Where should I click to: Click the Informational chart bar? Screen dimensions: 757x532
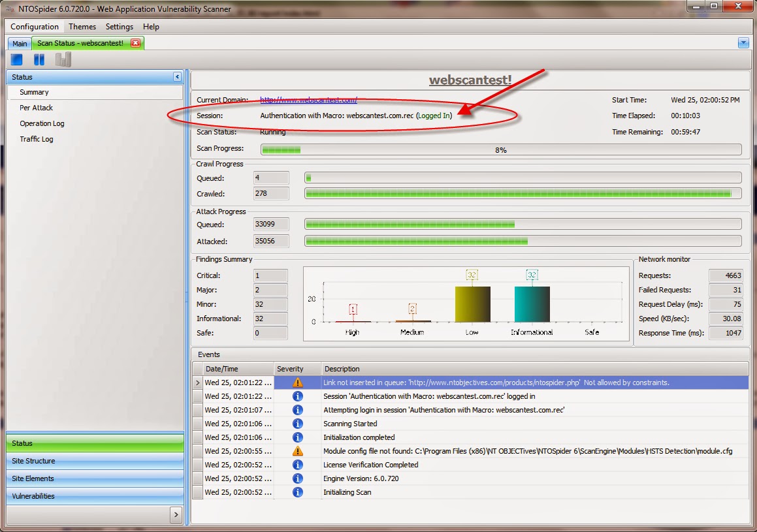pyautogui.click(x=532, y=304)
